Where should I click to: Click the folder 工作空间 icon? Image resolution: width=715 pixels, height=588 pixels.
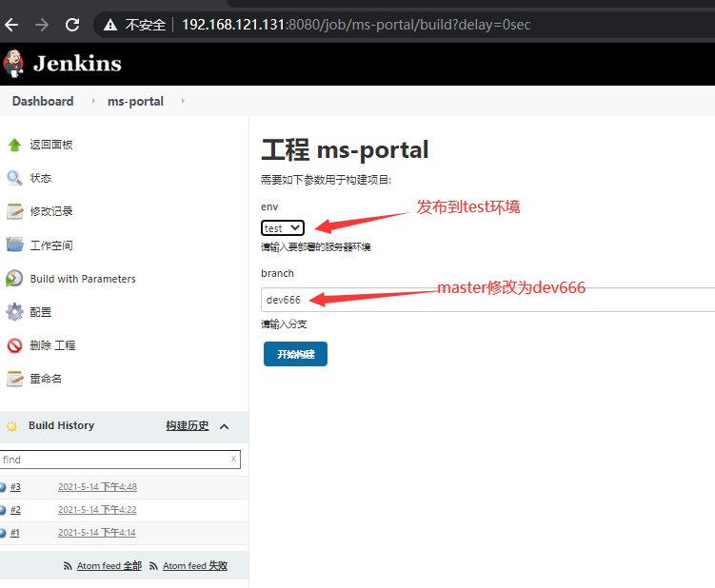(14, 245)
